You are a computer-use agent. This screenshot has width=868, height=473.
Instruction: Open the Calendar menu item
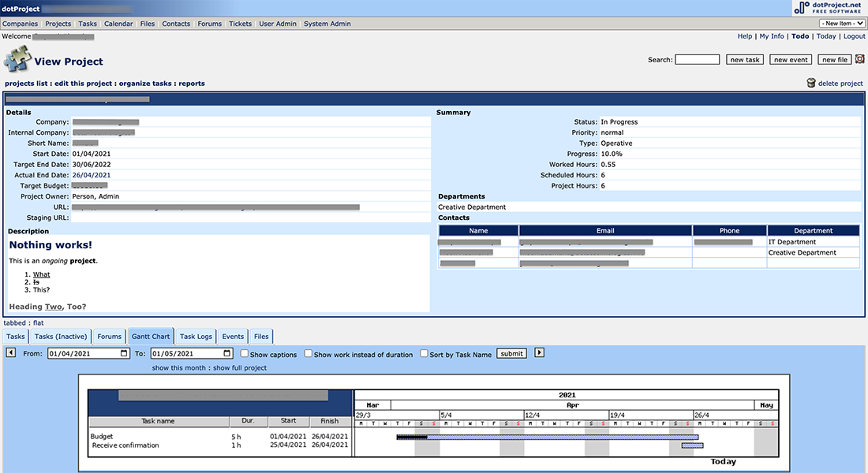pyautogui.click(x=118, y=24)
